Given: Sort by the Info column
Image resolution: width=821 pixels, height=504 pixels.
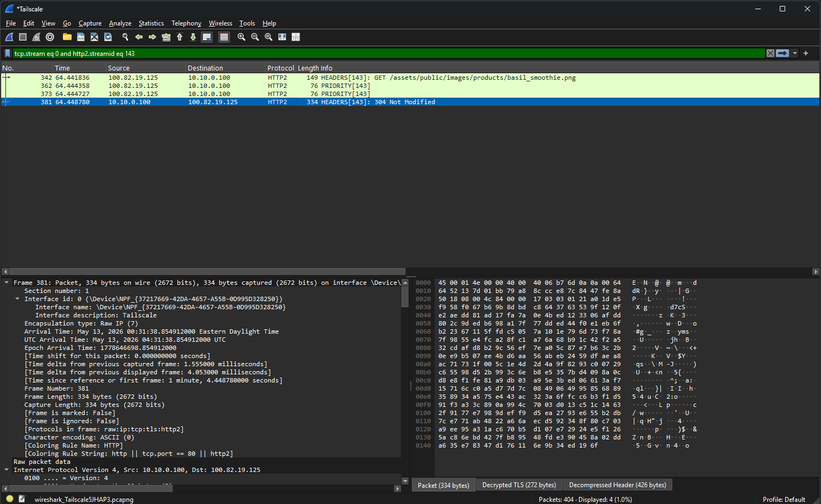Looking at the screenshot, I should tap(570, 68).
